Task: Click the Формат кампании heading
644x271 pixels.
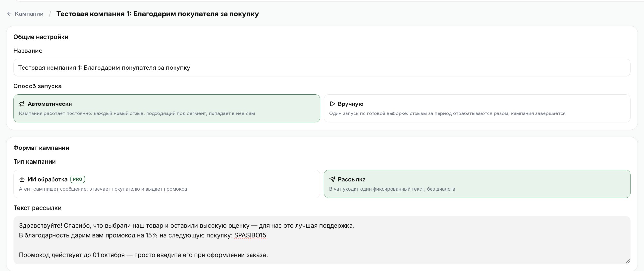Action: (41, 148)
